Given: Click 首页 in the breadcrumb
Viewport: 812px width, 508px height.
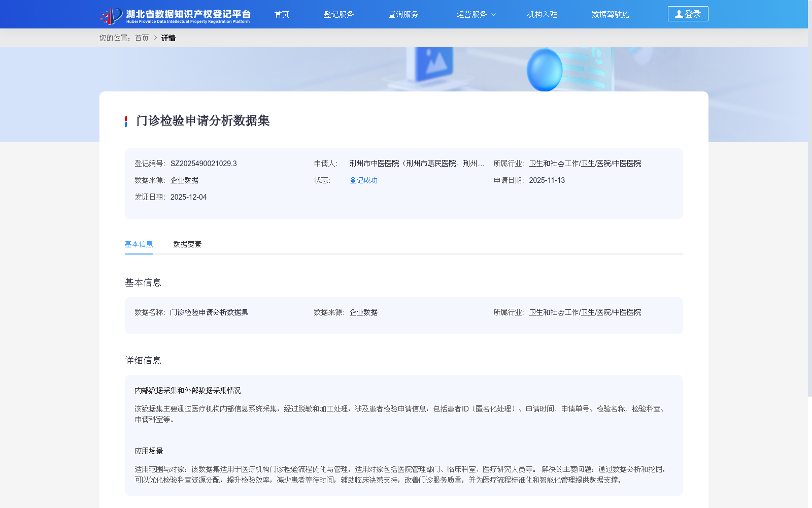Looking at the screenshot, I should point(142,38).
